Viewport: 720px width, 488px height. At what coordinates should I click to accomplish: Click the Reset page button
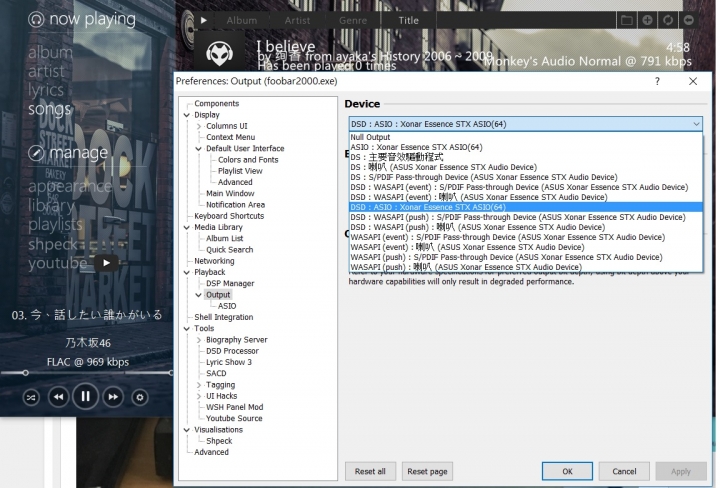point(428,471)
